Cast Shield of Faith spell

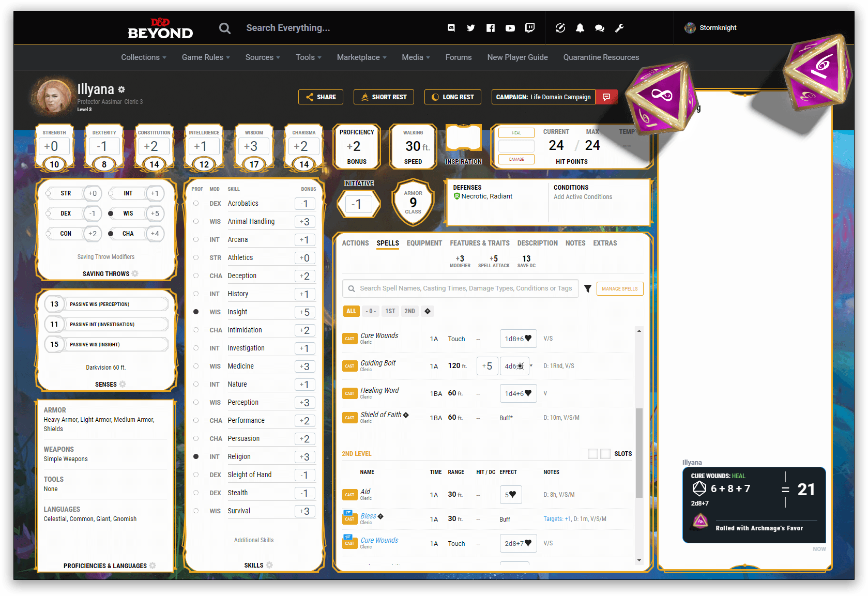pyautogui.click(x=350, y=418)
